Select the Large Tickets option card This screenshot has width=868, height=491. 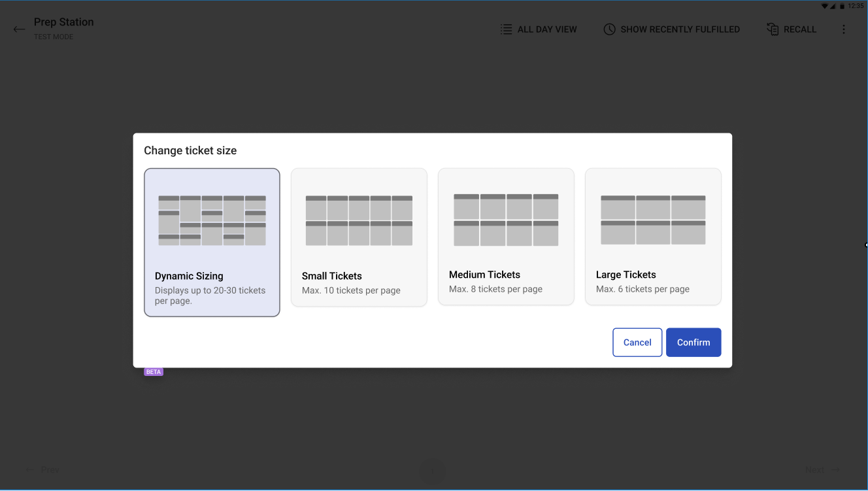click(x=652, y=237)
